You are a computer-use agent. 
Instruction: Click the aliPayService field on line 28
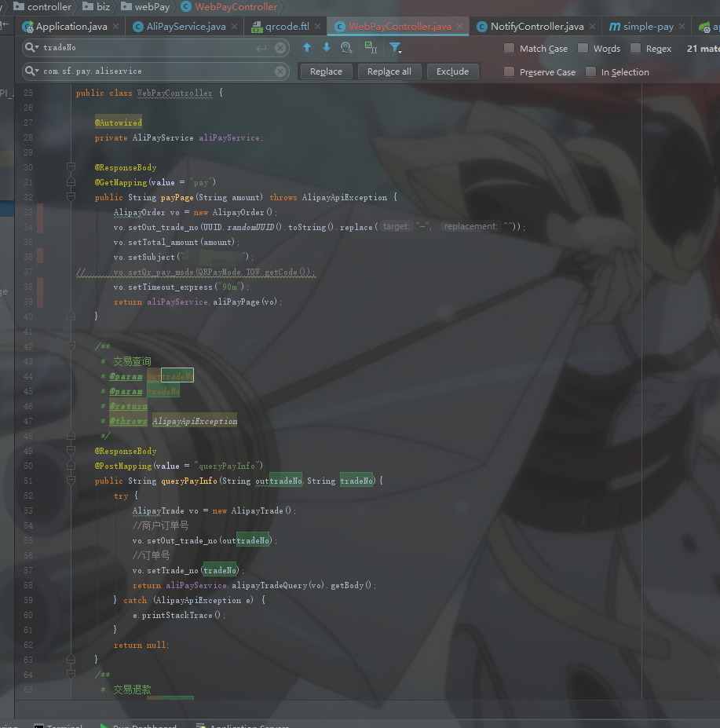229,137
